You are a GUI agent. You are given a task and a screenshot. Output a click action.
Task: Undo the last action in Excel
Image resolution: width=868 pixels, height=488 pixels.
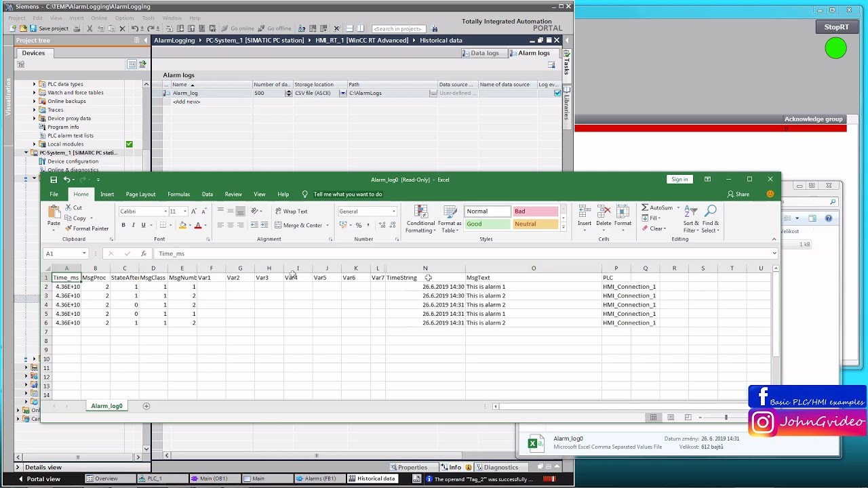pos(67,180)
